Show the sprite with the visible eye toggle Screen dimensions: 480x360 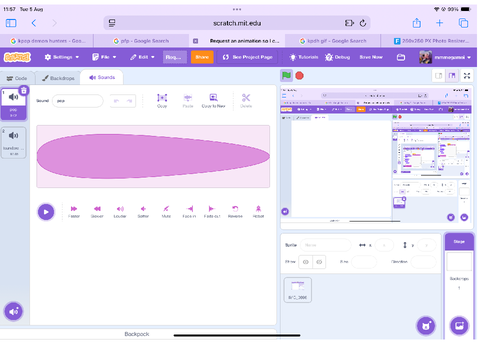306,262
